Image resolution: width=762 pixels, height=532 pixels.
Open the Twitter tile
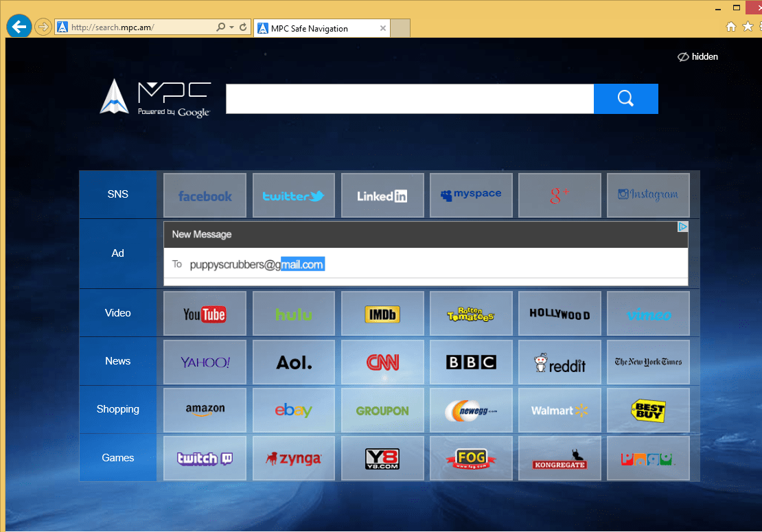click(x=294, y=196)
